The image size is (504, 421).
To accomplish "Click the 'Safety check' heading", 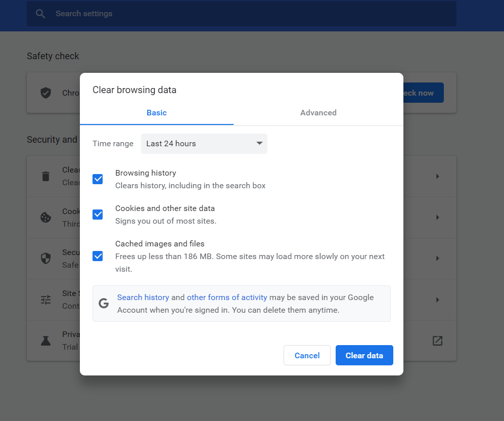I will (53, 56).
